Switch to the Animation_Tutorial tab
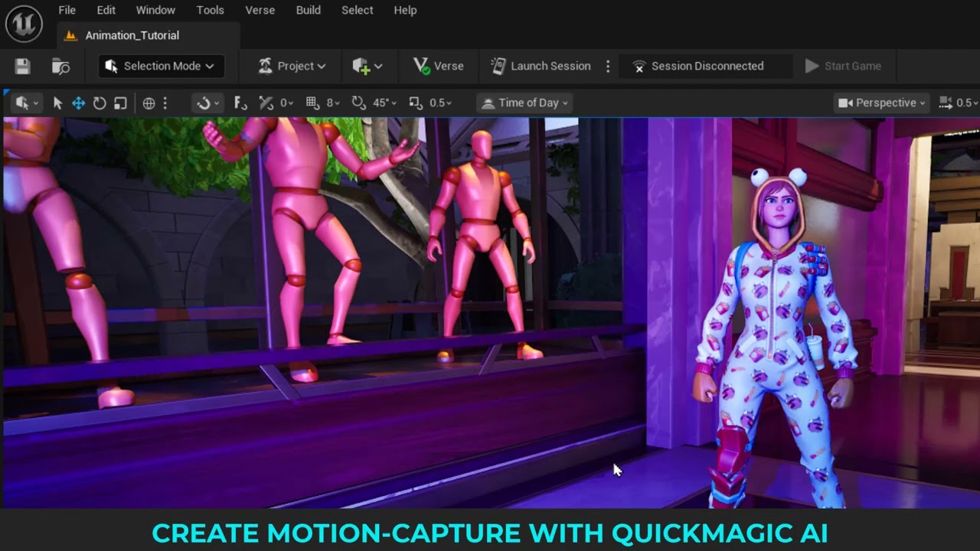 click(149, 35)
